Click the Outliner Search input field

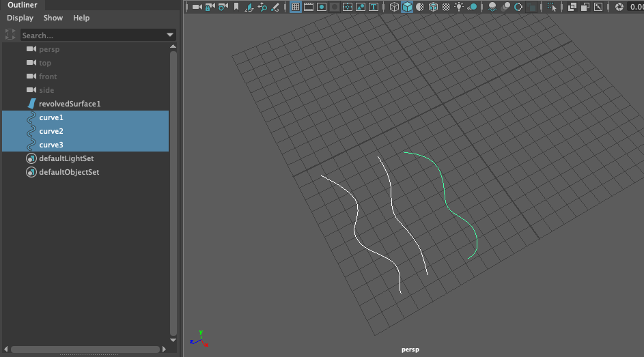coord(92,35)
